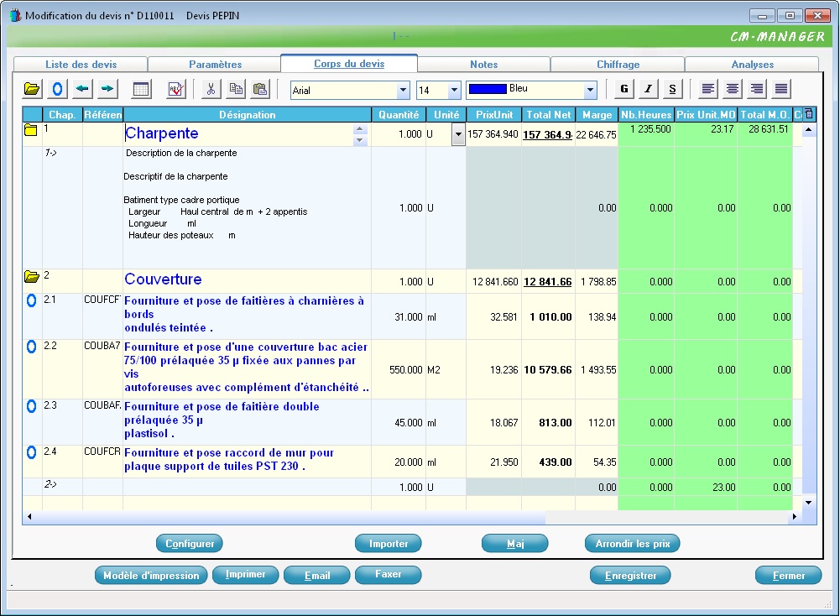Click the Faxer button
The height and width of the screenshot is (616, 840).
[389, 574]
